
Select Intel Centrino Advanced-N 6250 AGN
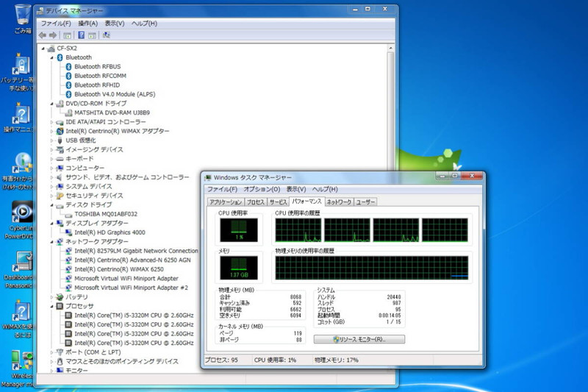(x=132, y=260)
